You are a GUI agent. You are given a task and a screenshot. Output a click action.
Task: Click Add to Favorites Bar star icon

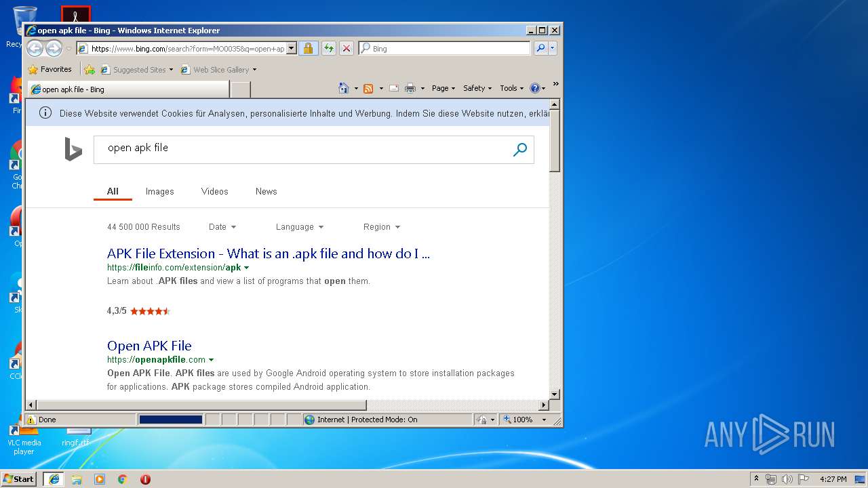click(x=90, y=69)
